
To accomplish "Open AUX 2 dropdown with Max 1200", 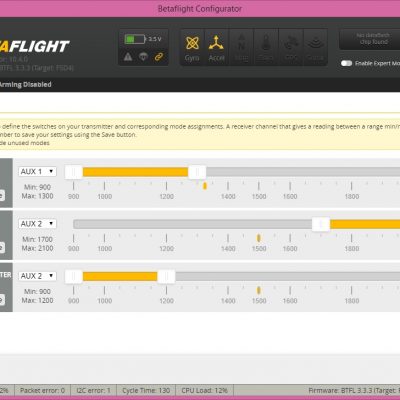I will (37, 276).
